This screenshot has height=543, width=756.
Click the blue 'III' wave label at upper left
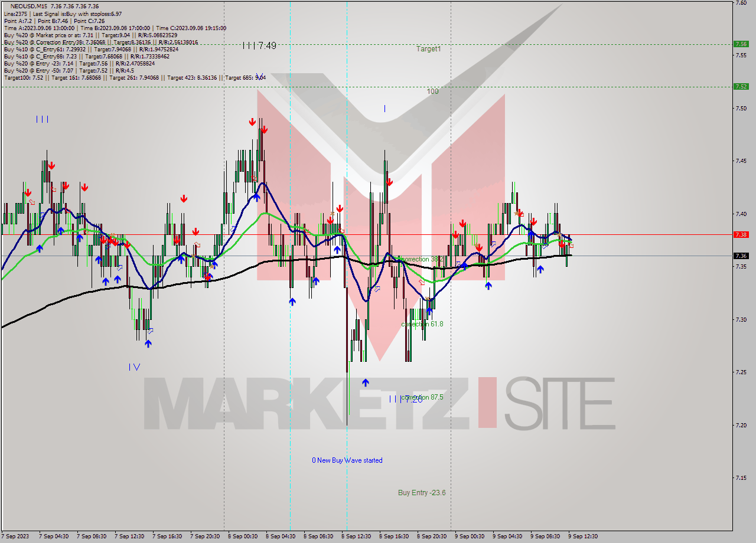[x=42, y=119]
